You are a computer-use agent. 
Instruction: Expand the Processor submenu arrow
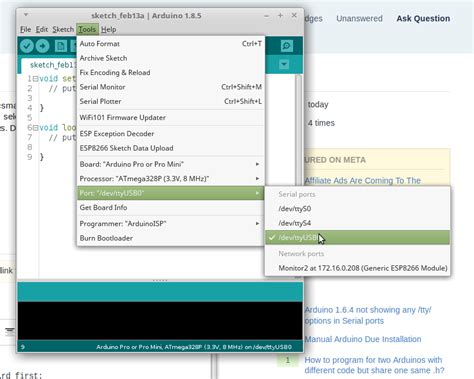tap(257, 179)
